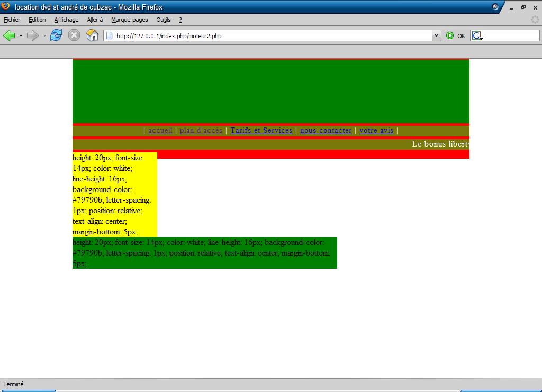
Task: Follow the accueil link
Action: tap(160, 131)
